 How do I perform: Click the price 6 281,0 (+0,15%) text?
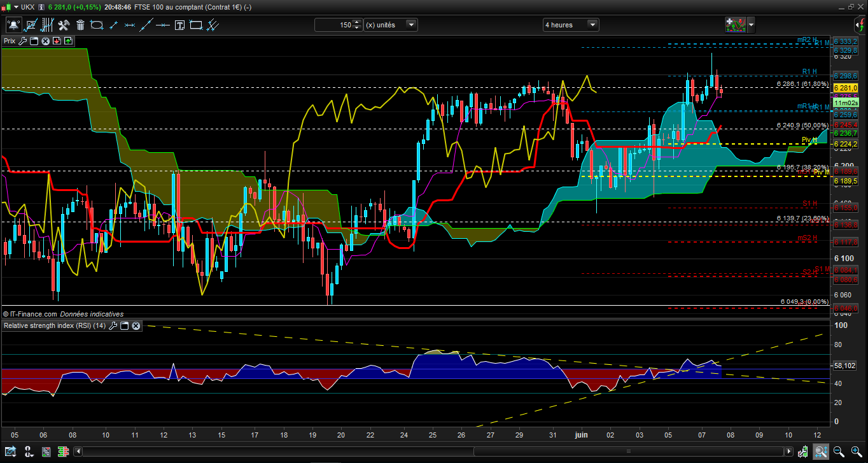(74, 7)
